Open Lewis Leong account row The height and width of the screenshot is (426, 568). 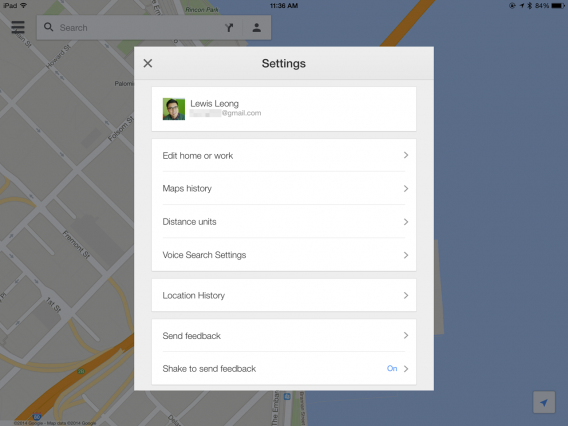click(x=284, y=109)
